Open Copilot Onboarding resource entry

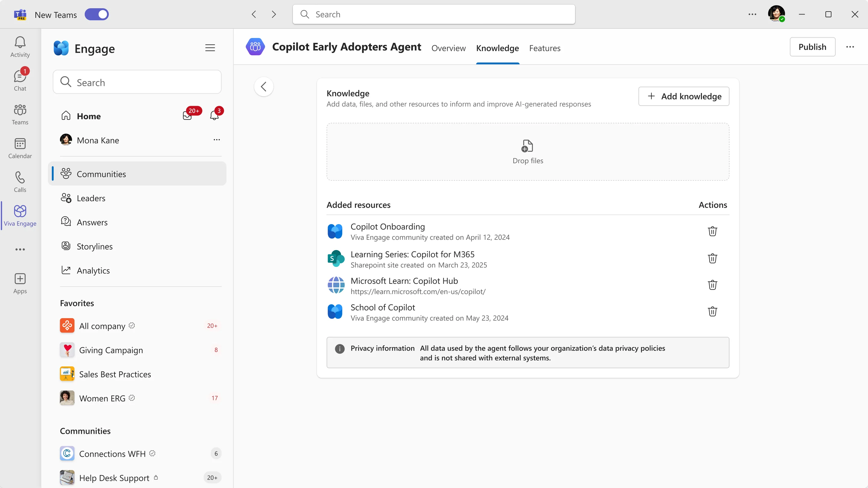pyautogui.click(x=388, y=227)
